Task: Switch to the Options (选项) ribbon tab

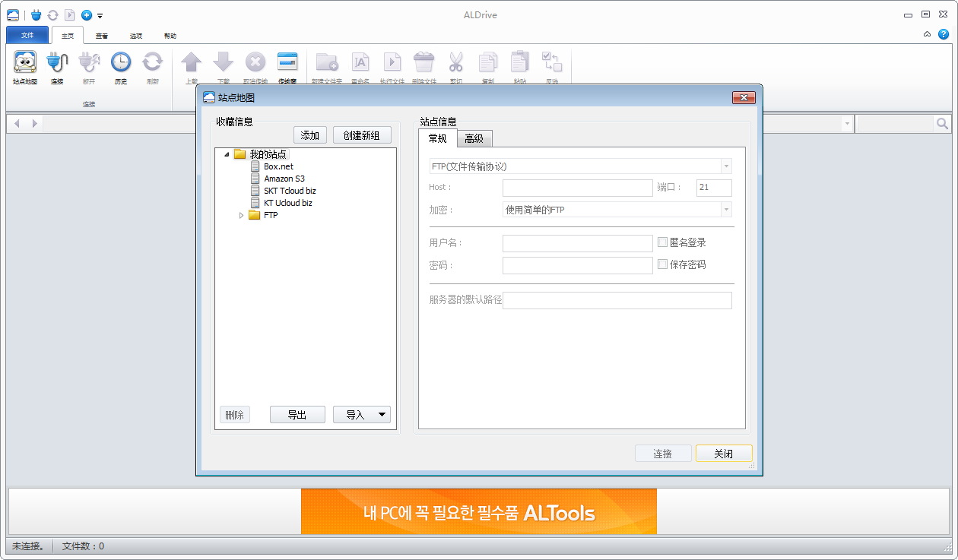Action: point(136,36)
